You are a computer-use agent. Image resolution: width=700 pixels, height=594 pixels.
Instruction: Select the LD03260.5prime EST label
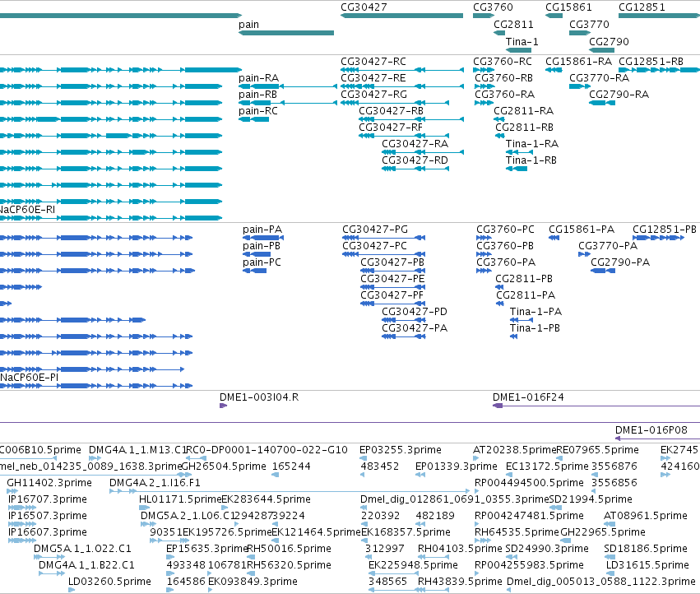coord(109,582)
